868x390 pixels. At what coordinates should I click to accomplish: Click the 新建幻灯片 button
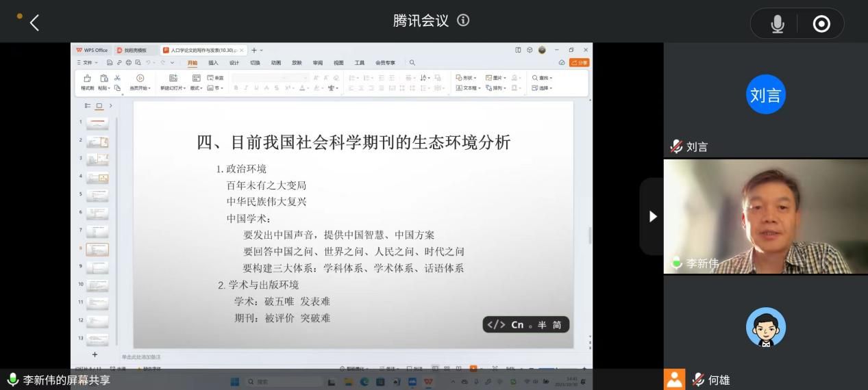pos(173,83)
